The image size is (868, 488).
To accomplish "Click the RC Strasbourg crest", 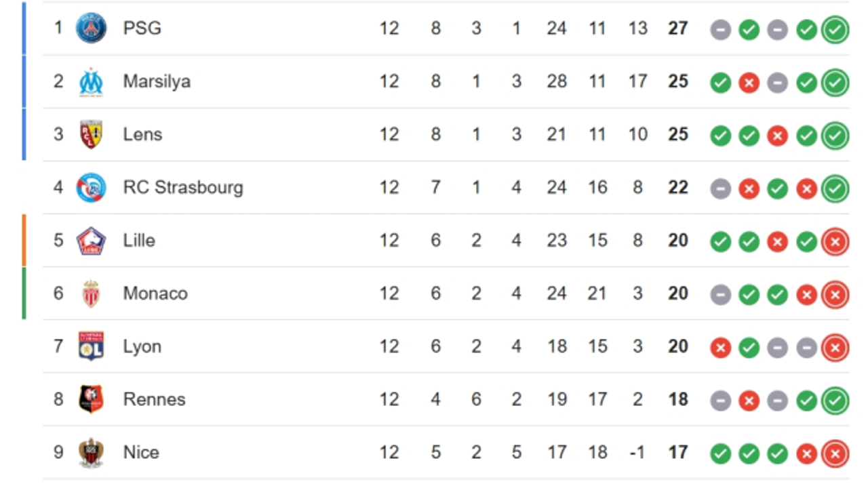I will [x=91, y=187].
